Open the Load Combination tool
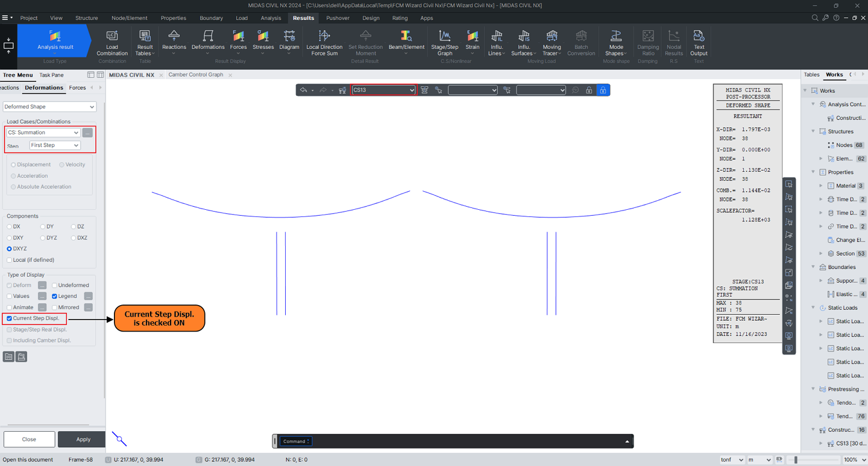This screenshot has width=868, height=466. 112,43
